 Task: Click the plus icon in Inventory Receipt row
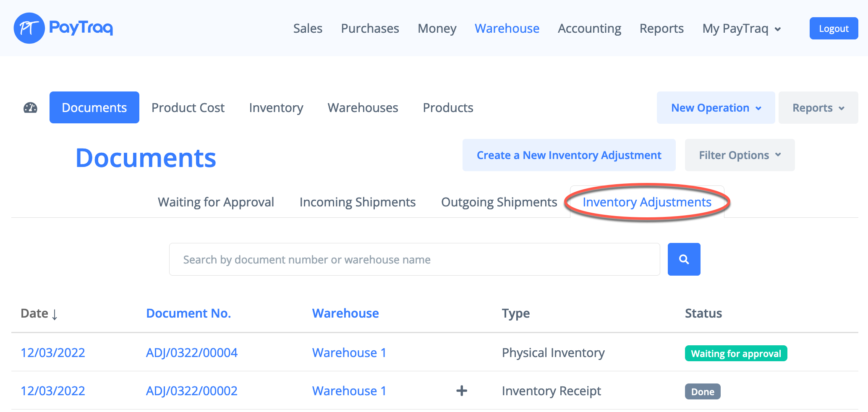pyautogui.click(x=461, y=391)
